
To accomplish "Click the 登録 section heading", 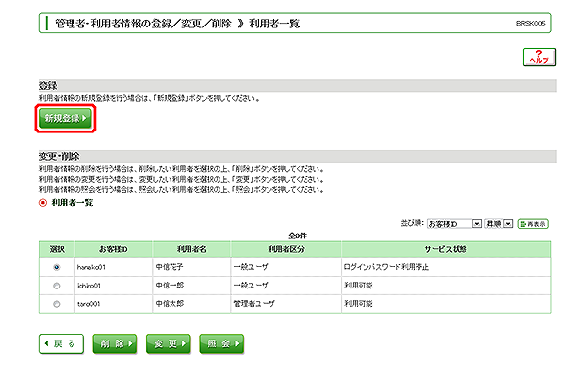I will [x=48, y=86].
